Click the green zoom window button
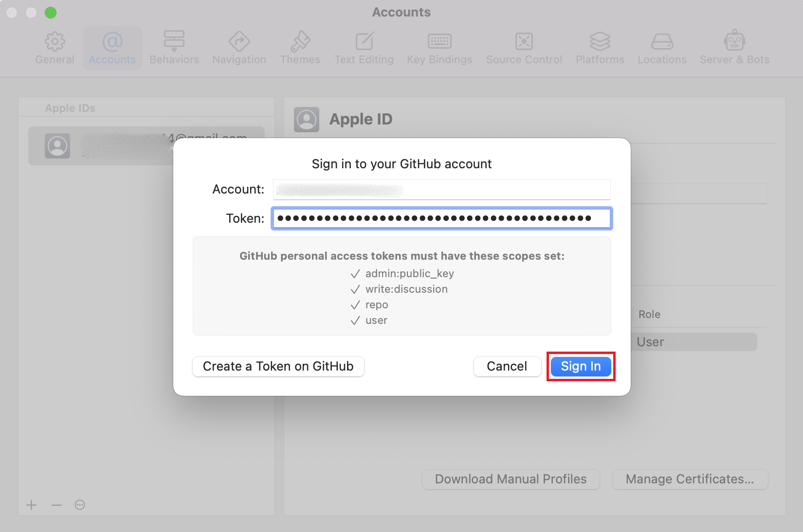This screenshot has height=532, width=803. [51, 13]
